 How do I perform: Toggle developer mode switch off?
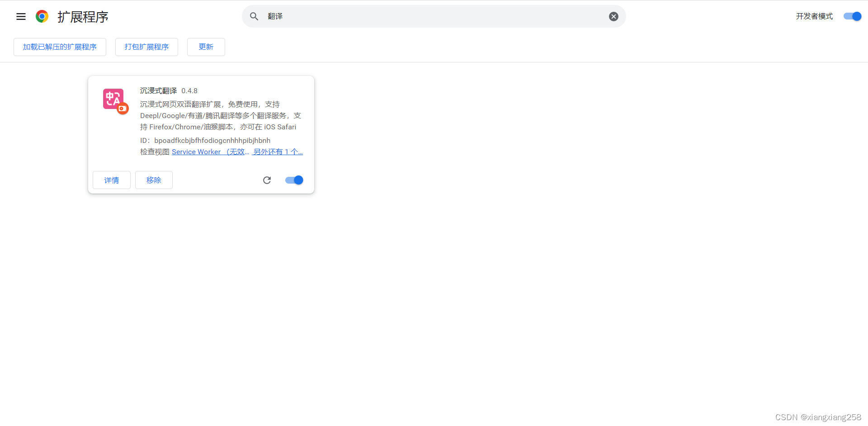(853, 16)
